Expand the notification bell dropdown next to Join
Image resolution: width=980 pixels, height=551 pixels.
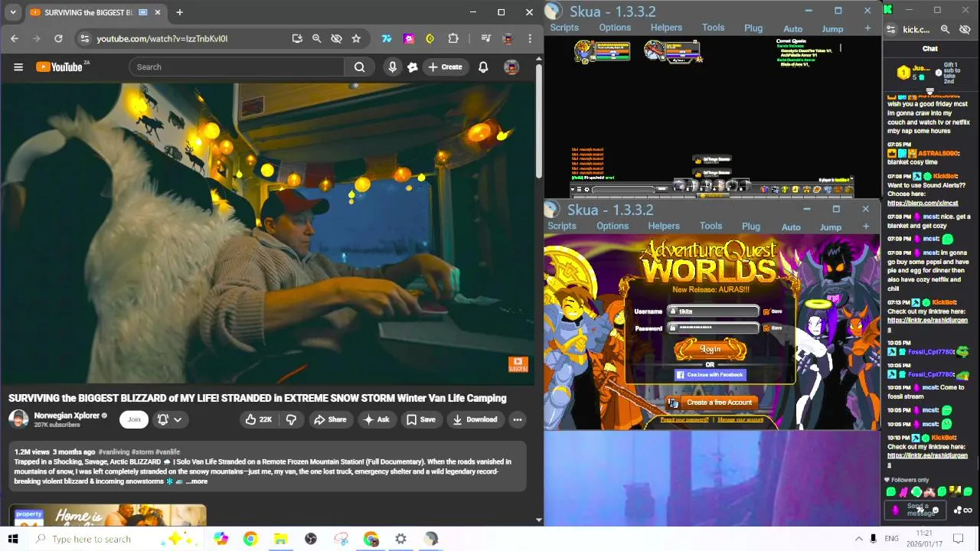(x=169, y=419)
